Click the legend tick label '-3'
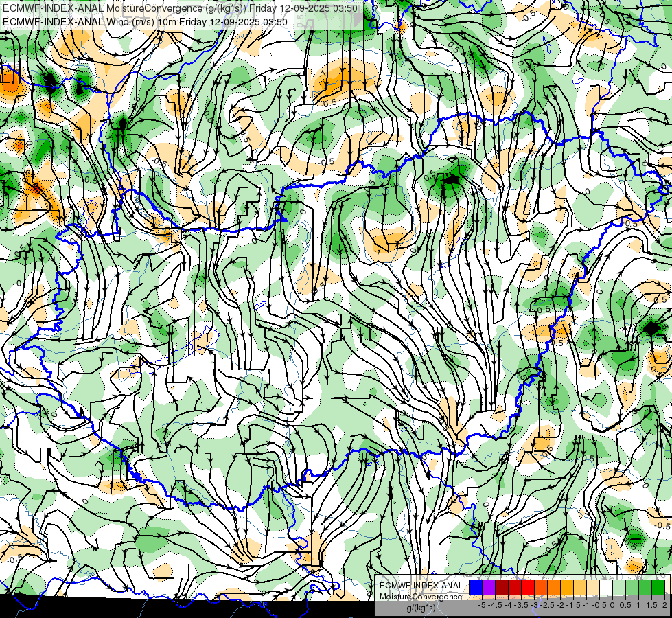This screenshot has width=672, height=618. click(x=535, y=605)
